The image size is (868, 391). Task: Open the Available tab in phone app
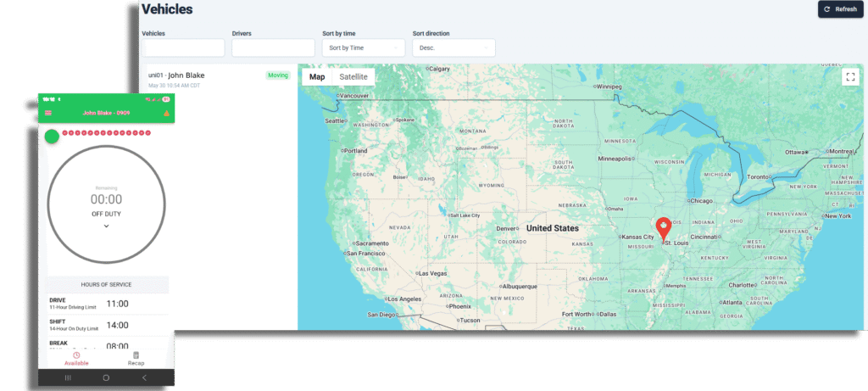click(x=76, y=359)
